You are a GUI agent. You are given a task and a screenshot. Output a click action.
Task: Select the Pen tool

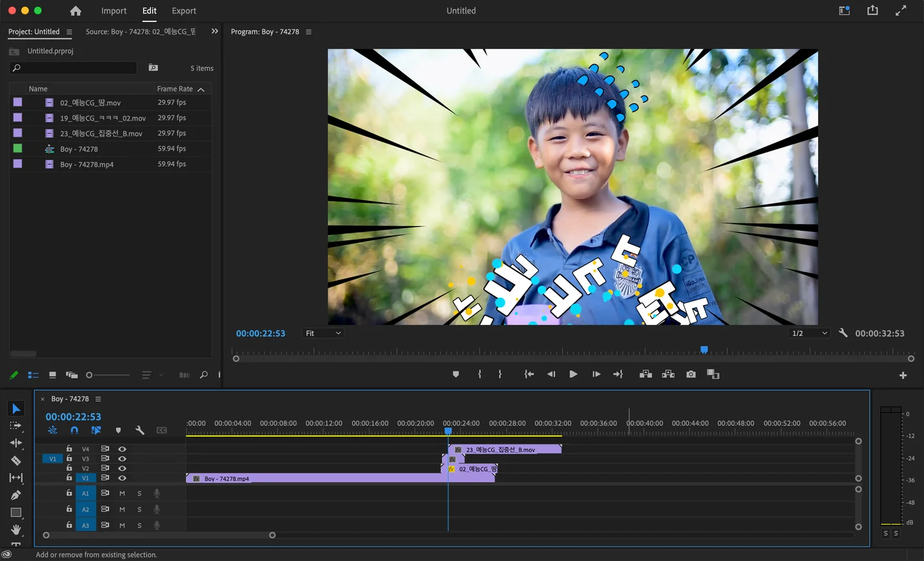[x=16, y=495]
